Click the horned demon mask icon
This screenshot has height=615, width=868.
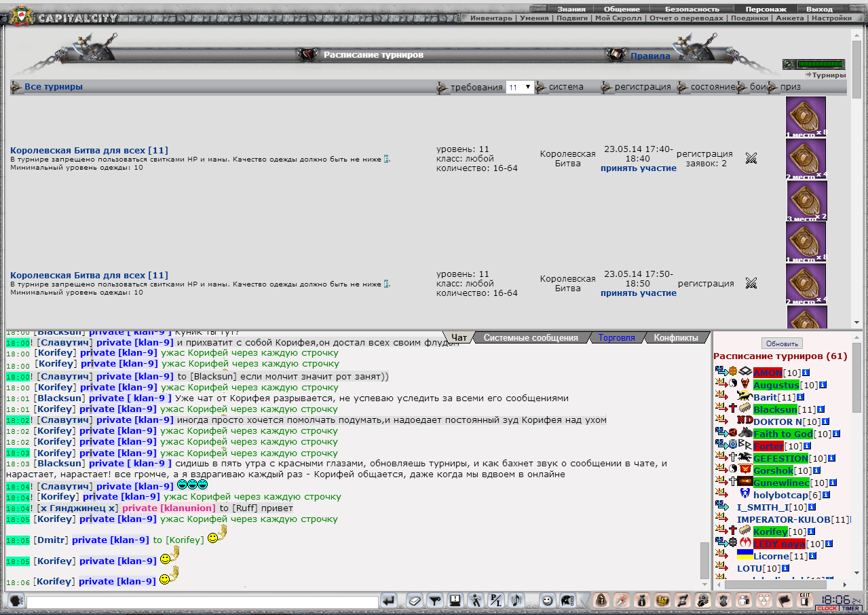pos(724,601)
